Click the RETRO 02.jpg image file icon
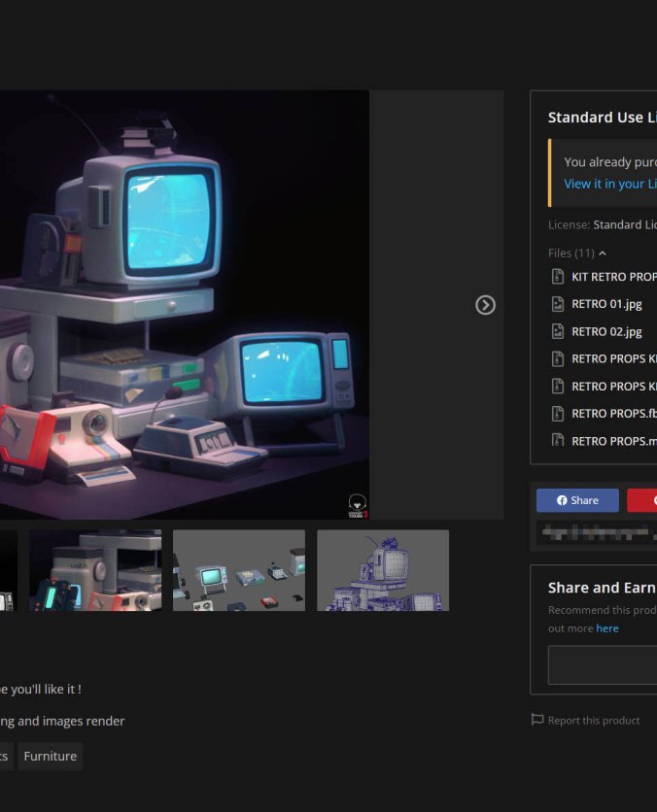 [x=558, y=331]
